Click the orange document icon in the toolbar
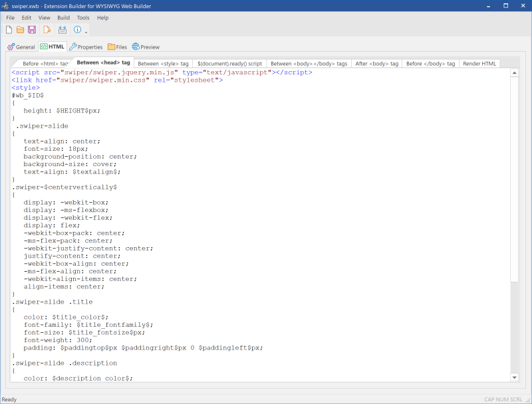 (x=47, y=30)
